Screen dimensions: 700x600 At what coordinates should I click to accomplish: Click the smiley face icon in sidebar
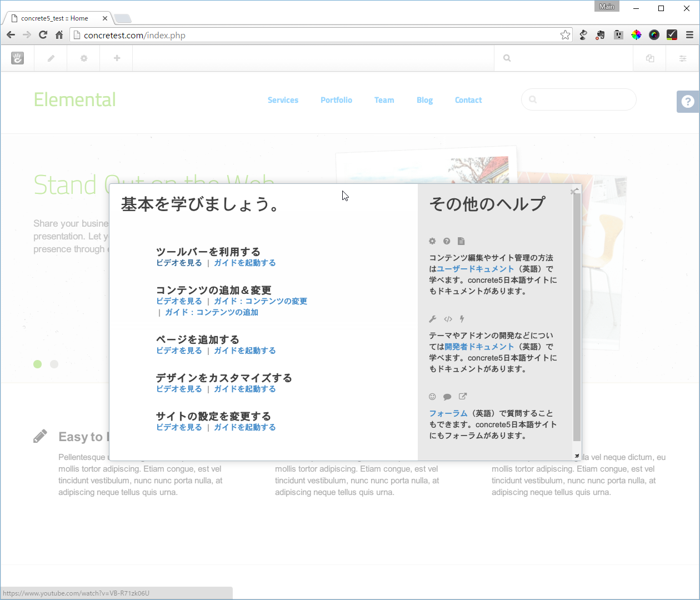click(x=432, y=397)
